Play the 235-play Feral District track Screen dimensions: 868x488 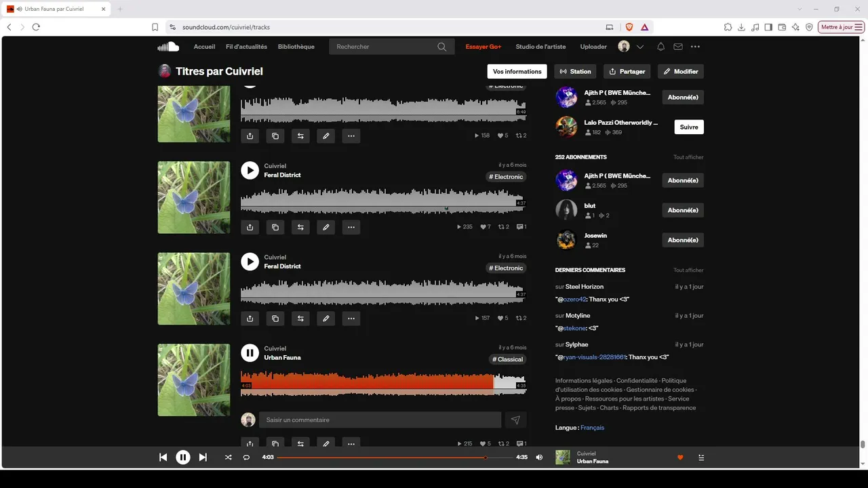click(250, 170)
